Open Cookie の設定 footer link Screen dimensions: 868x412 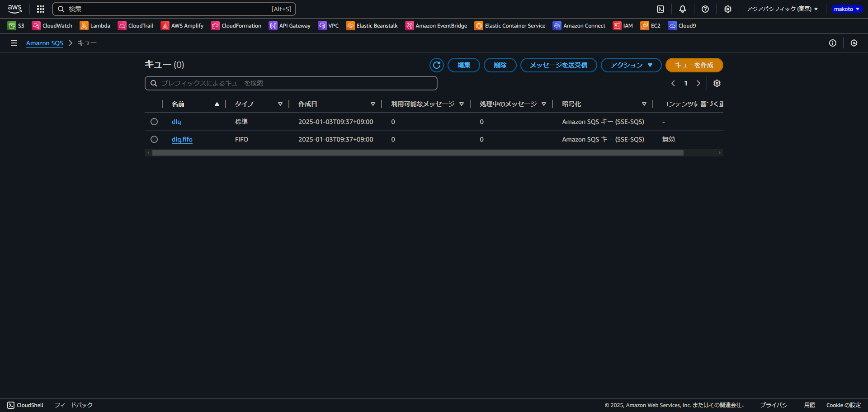click(844, 405)
